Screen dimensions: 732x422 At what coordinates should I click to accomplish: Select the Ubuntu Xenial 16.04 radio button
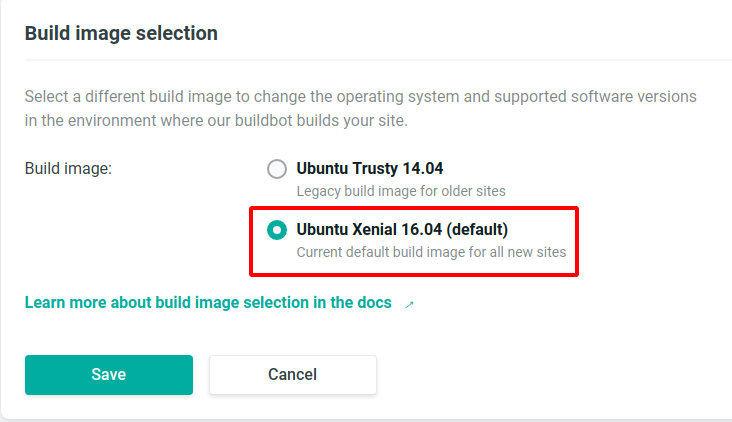[277, 230]
